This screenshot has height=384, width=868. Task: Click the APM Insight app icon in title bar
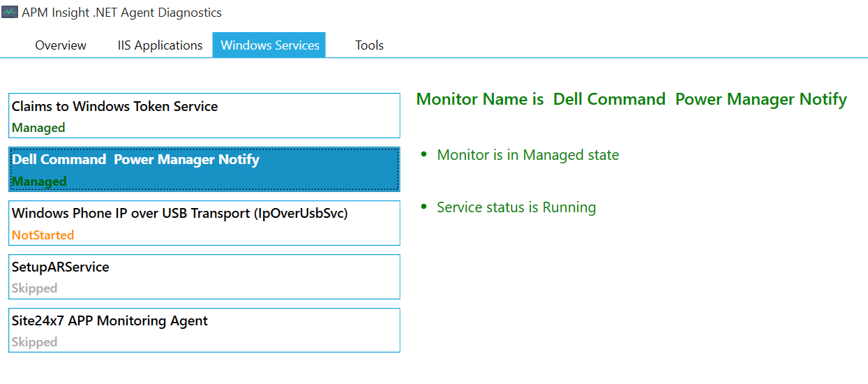click(10, 12)
